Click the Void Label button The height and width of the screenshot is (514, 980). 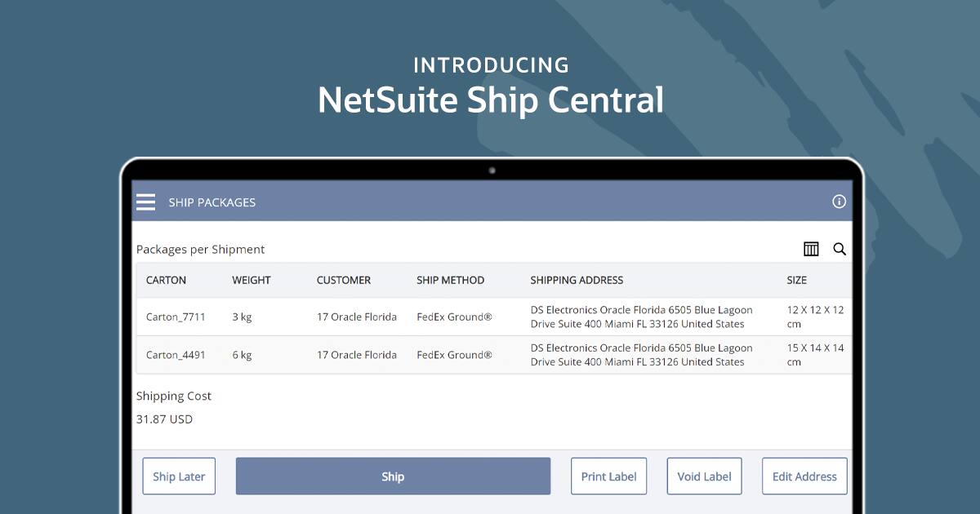pos(704,476)
